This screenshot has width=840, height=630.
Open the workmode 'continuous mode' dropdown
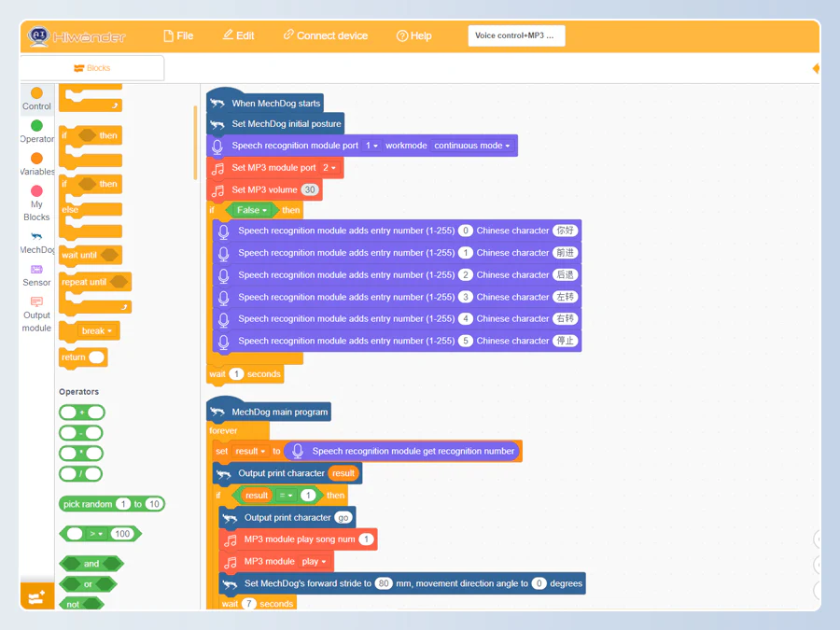click(x=473, y=146)
